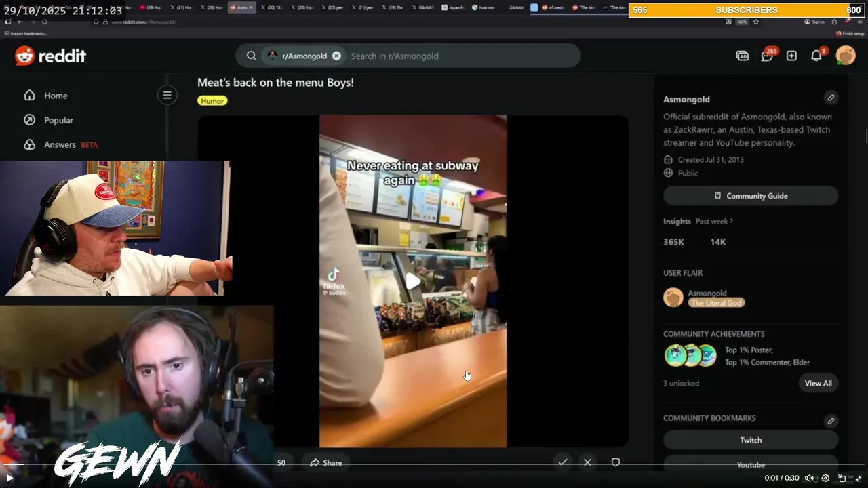The width and height of the screenshot is (868, 488).
Task: Play the Subway TikTok video
Action: (413, 281)
